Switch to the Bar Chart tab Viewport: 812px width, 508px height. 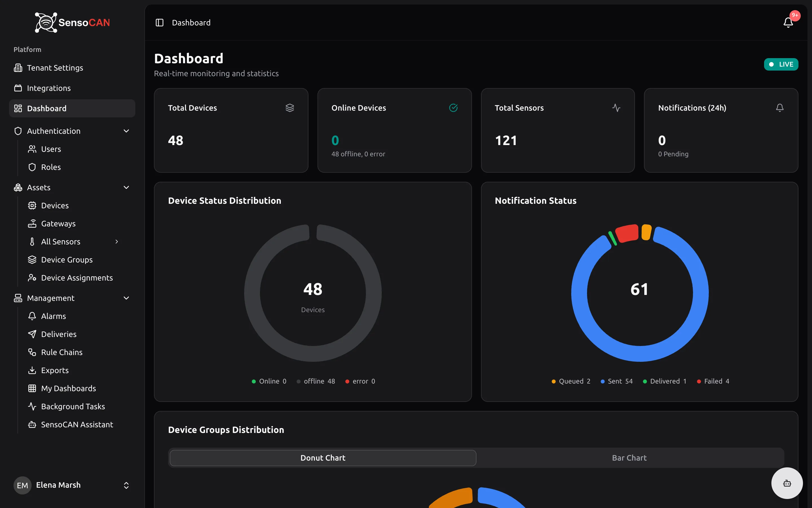(x=629, y=458)
